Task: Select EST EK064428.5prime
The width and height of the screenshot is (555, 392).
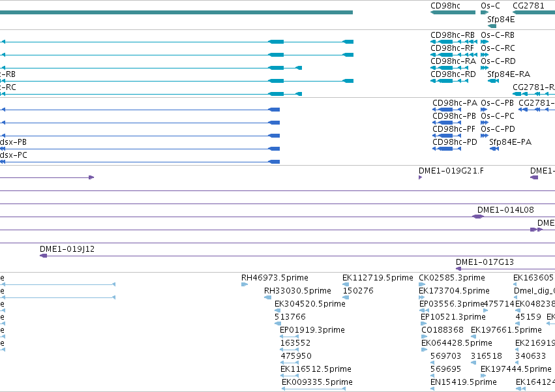Action: (x=424, y=350)
